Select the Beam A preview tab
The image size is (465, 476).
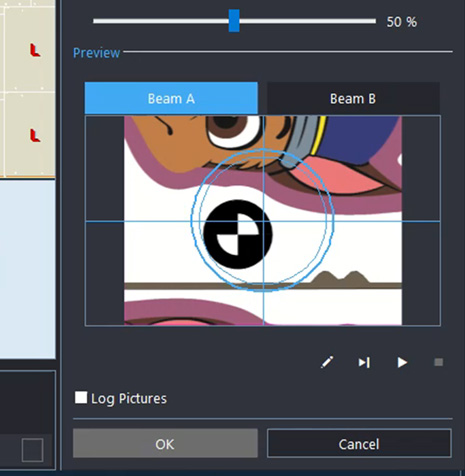171,98
